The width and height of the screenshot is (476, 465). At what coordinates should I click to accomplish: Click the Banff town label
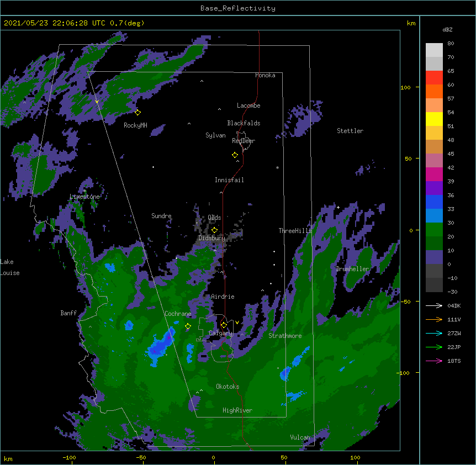pos(68,313)
